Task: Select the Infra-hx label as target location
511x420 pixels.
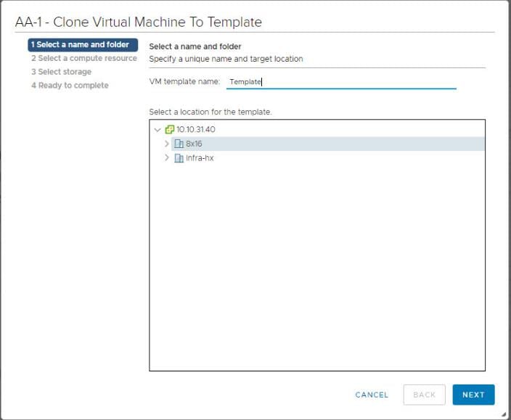Action: [x=200, y=158]
